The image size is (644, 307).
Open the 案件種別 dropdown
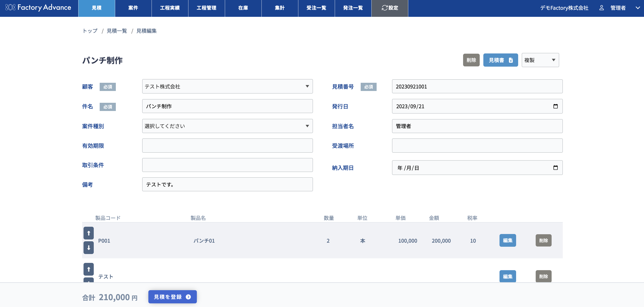(227, 126)
